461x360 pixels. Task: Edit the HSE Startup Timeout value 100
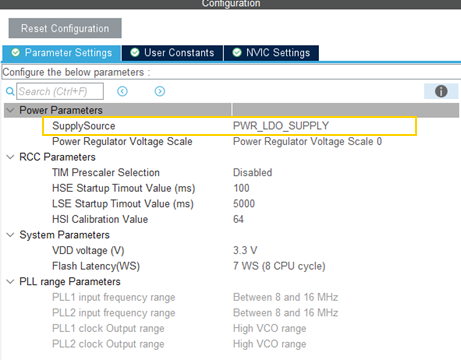pos(241,188)
